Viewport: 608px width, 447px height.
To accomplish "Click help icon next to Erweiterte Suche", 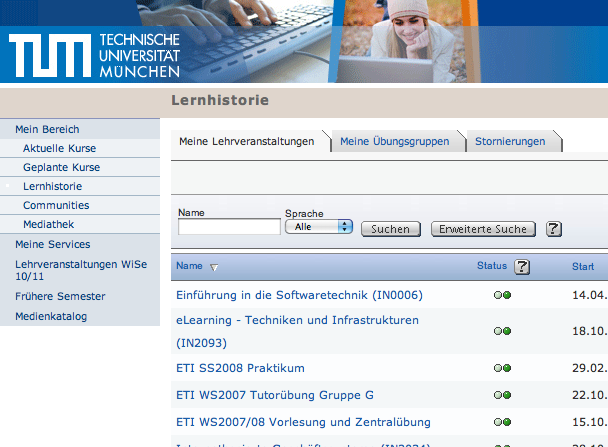I will [x=554, y=229].
